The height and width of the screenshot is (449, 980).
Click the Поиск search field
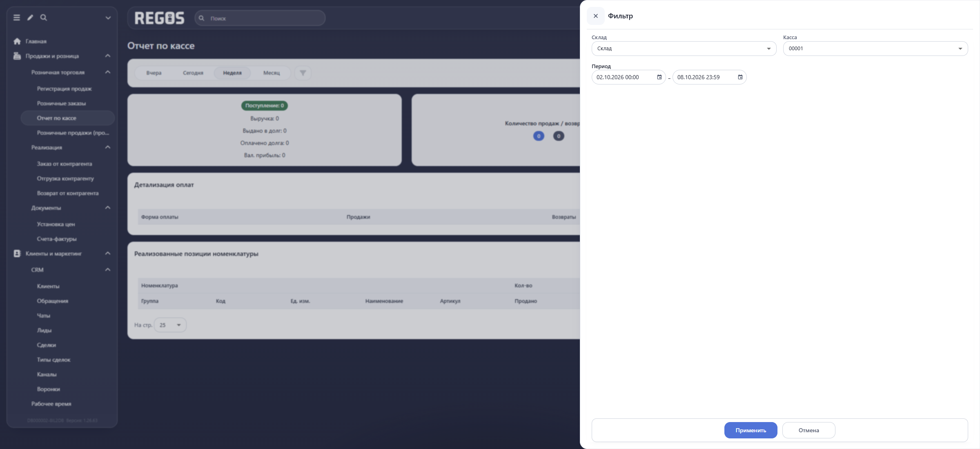(x=260, y=18)
